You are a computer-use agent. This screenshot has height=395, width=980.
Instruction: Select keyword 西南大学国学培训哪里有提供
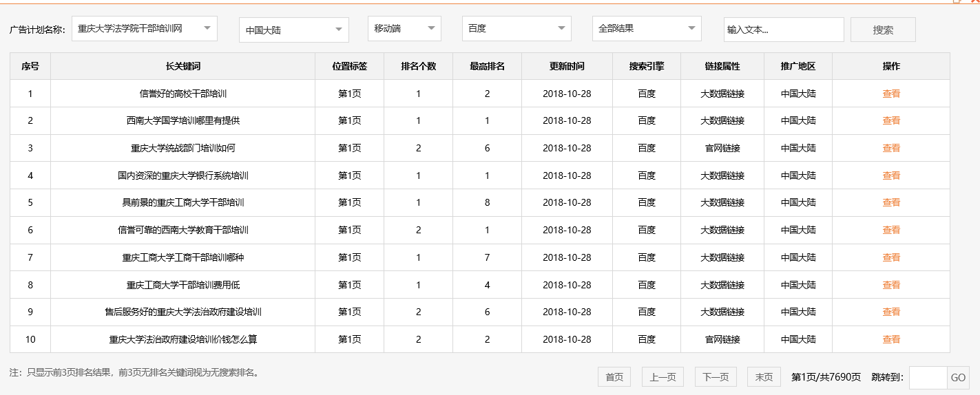pos(183,120)
